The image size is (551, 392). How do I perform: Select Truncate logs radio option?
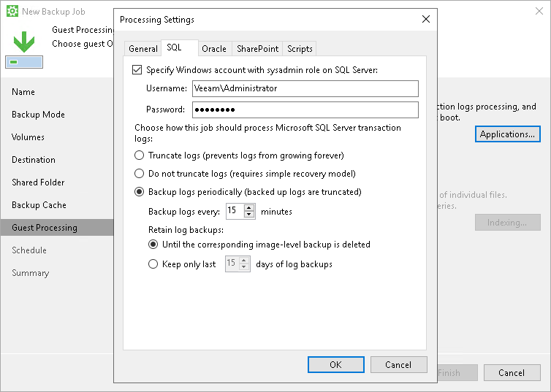click(139, 155)
